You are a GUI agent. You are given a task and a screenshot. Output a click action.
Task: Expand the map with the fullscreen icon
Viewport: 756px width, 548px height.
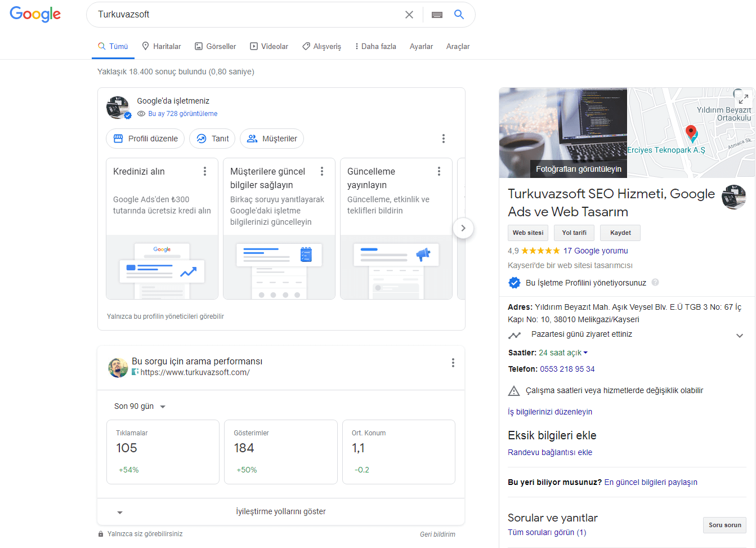point(744,98)
